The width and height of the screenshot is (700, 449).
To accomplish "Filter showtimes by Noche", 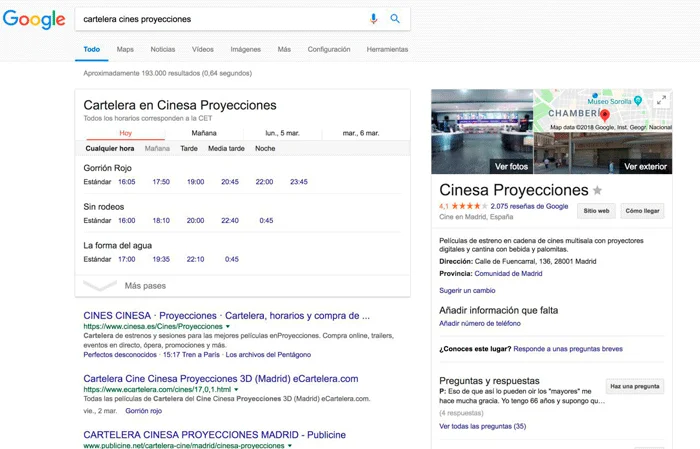I will pyautogui.click(x=265, y=148).
